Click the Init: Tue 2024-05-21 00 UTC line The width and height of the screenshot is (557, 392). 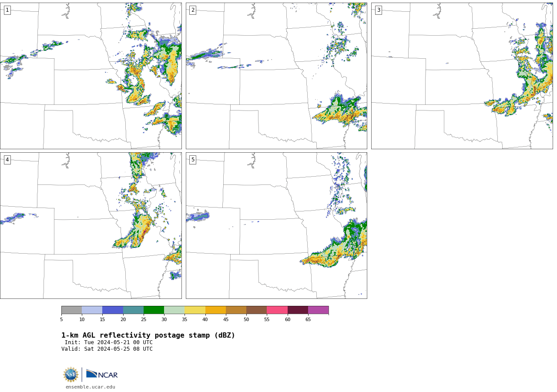(x=109, y=342)
